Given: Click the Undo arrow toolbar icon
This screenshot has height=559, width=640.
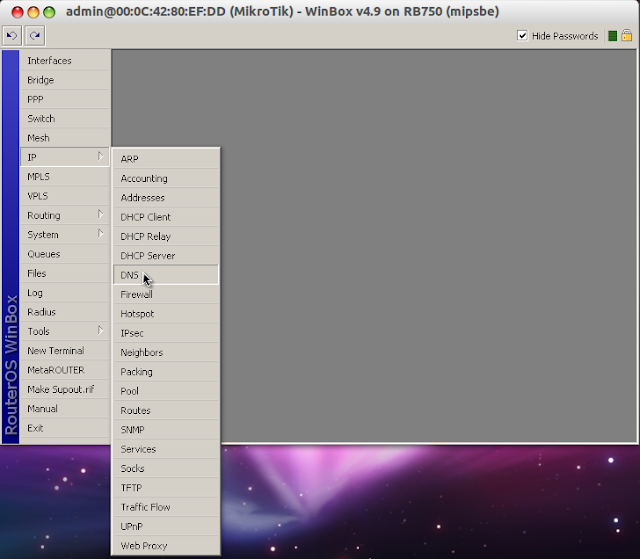Looking at the screenshot, I should click(12, 36).
